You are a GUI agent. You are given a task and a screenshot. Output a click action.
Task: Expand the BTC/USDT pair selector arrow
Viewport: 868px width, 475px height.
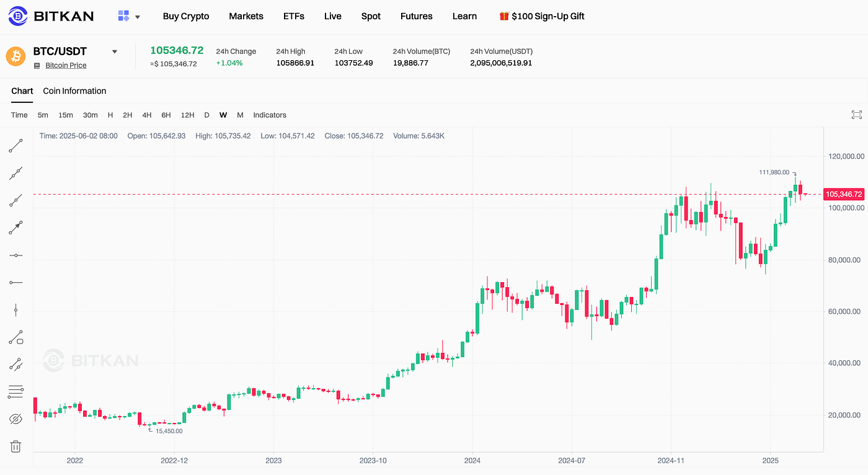coord(114,51)
